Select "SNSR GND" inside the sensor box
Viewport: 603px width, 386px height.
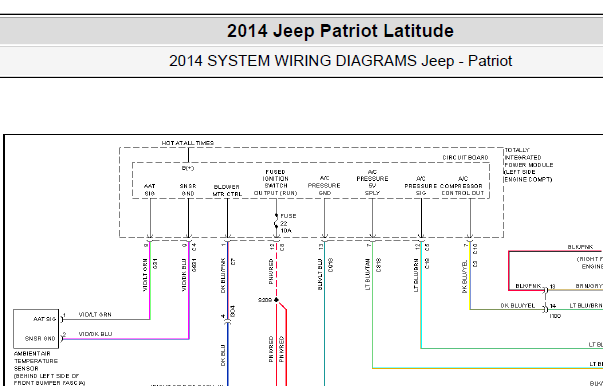click(40, 339)
